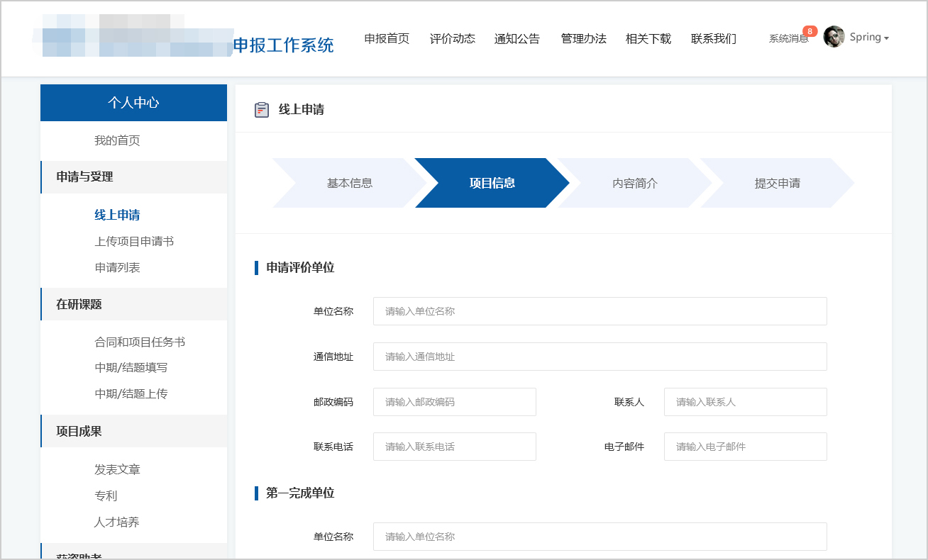
Task: Click 联系我们 in the navigation bar
Action: [x=713, y=39]
